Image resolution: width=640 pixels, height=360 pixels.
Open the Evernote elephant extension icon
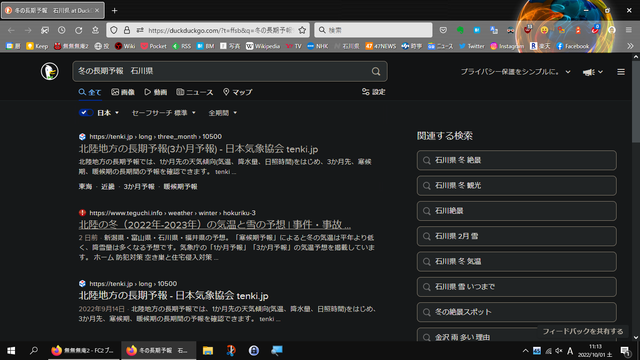[x=460, y=30]
